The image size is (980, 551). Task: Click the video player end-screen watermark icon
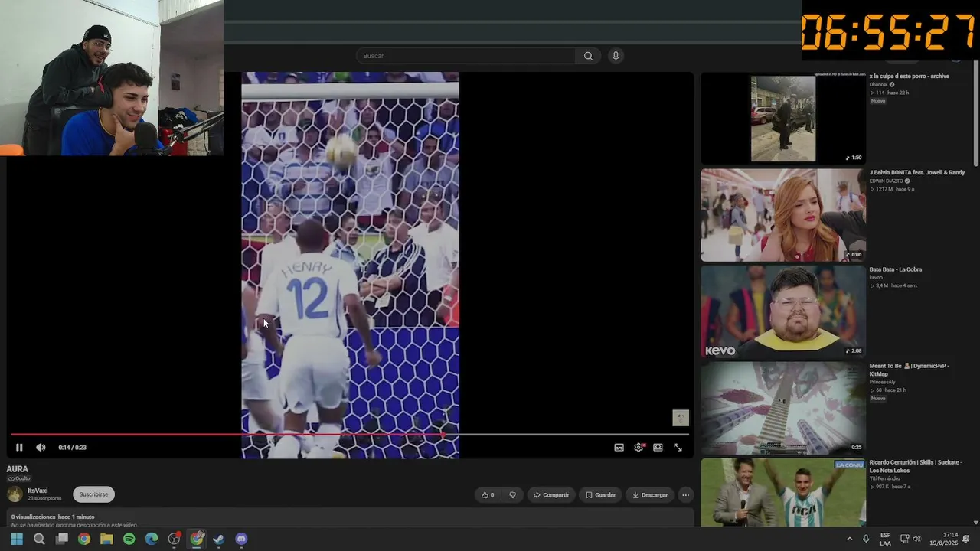(681, 418)
